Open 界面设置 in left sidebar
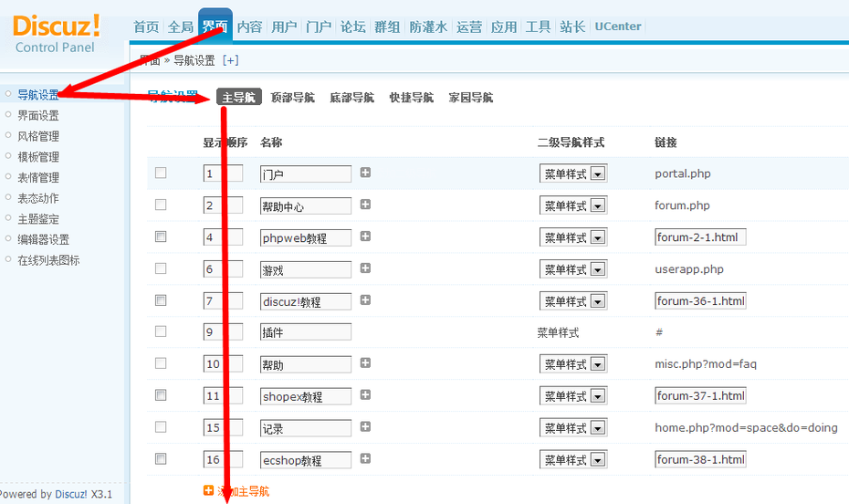 pos(38,115)
